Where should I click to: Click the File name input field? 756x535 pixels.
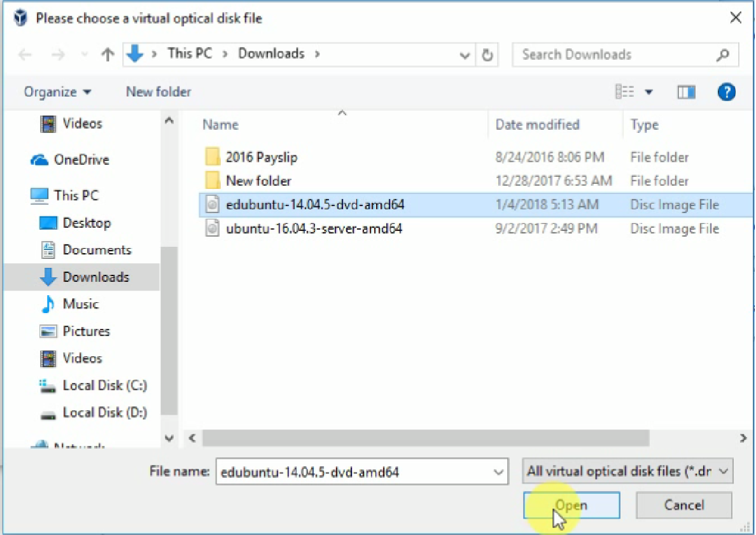354,472
